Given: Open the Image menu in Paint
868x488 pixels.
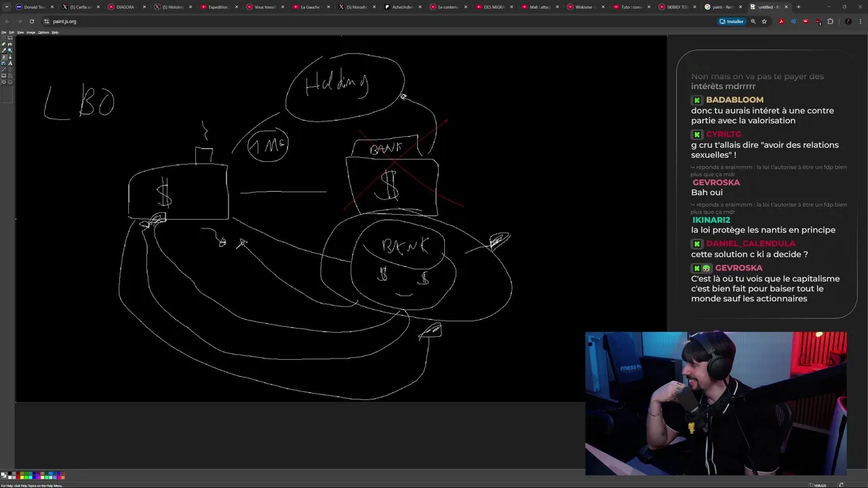Looking at the screenshot, I should [31, 33].
